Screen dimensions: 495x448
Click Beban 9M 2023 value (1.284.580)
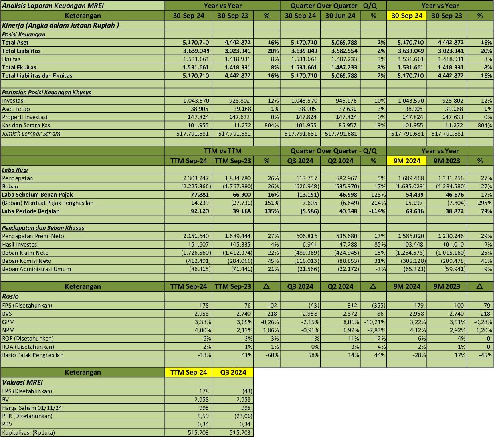coord(451,186)
